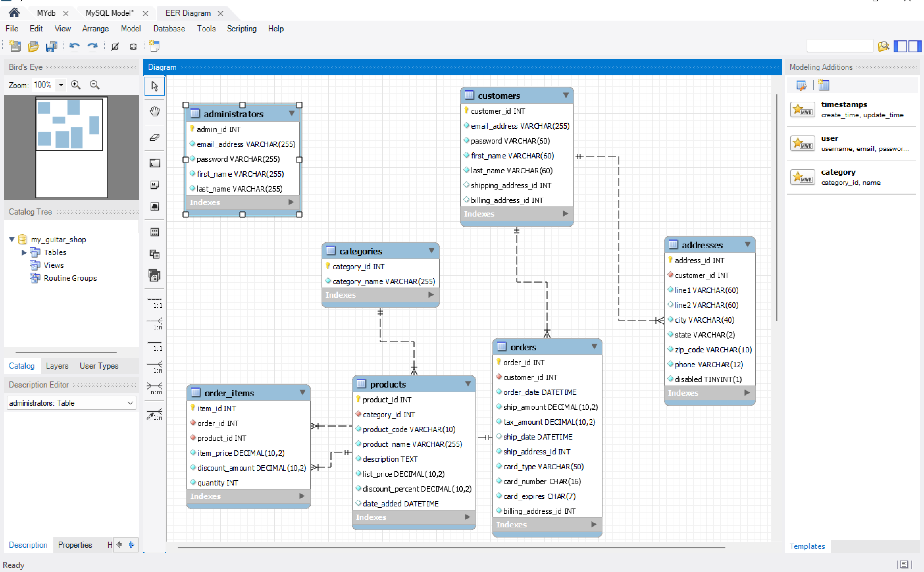924x572 pixels.
Task: Click the output window status bar icon
Action: pyautogui.click(x=904, y=565)
